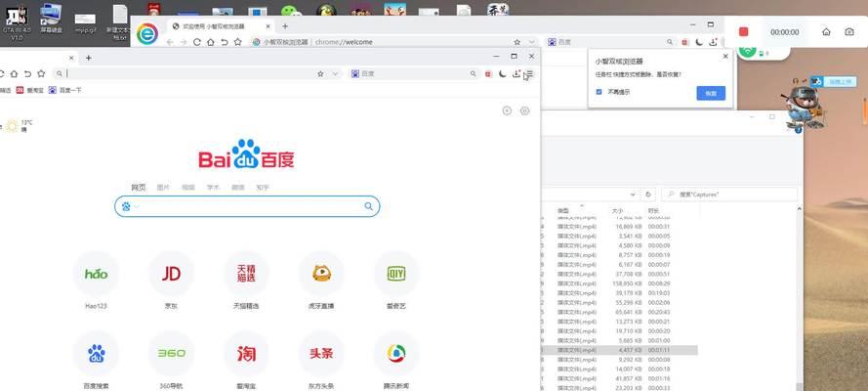This screenshot has height=391, width=868.
Task: Click the refresh button in file explorer
Action: coord(647,195)
